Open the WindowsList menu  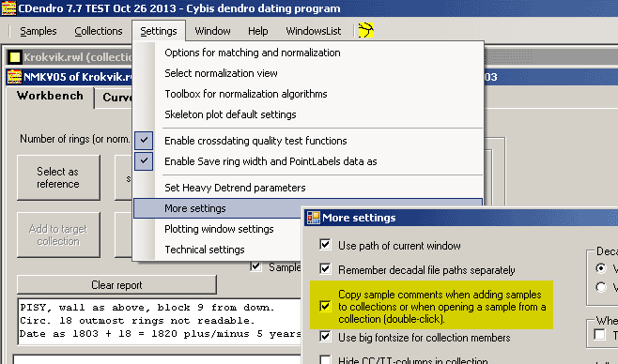click(x=314, y=31)
